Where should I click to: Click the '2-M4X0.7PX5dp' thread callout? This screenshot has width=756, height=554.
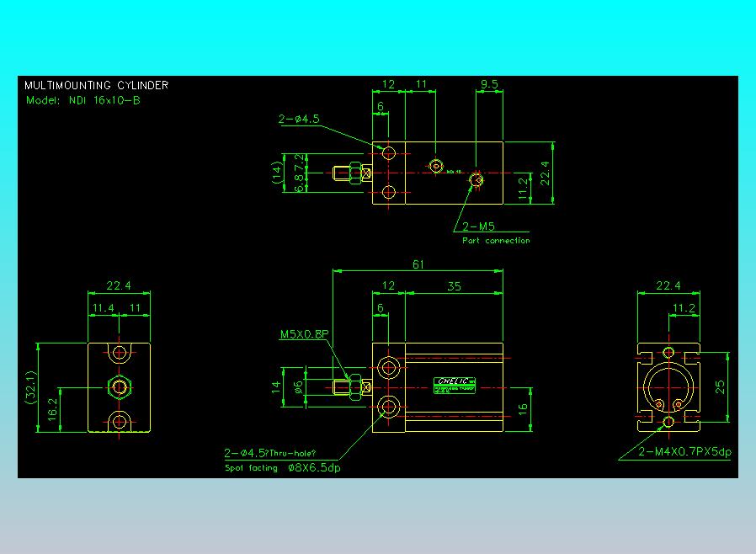(x=684, y=452)
